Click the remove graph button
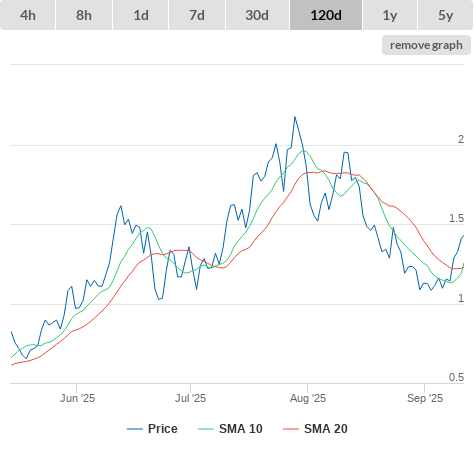This screenshot has width=474, height=455. coord(426,45)
